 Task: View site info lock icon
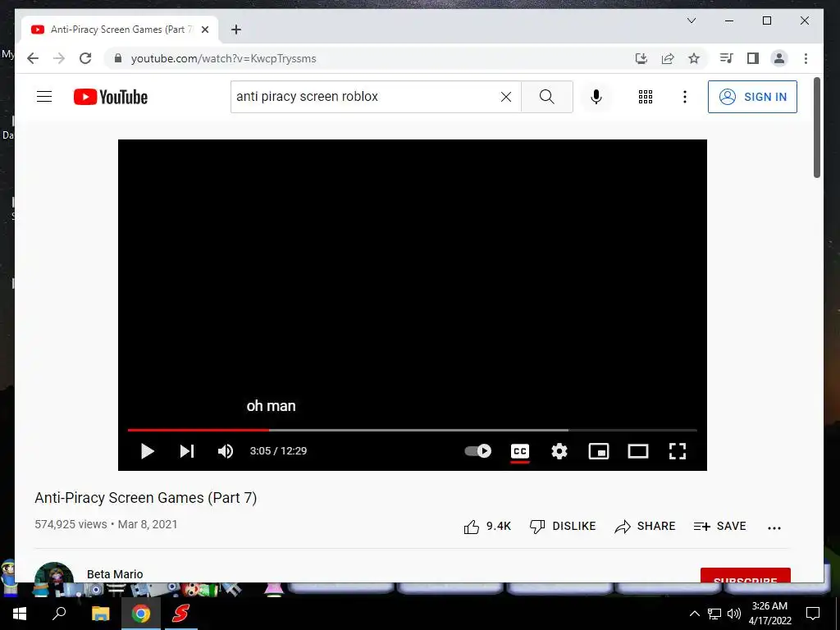tap(118, 58)
